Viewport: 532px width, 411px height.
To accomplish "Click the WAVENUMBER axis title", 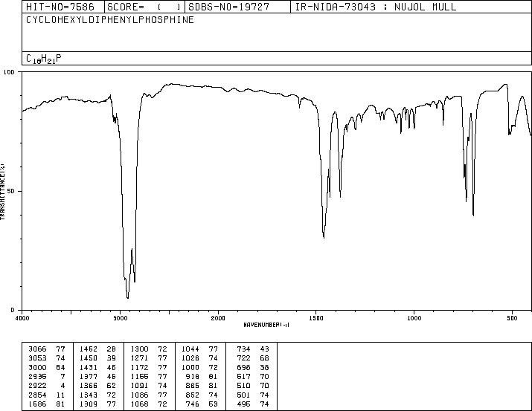I will coord(266,325).
